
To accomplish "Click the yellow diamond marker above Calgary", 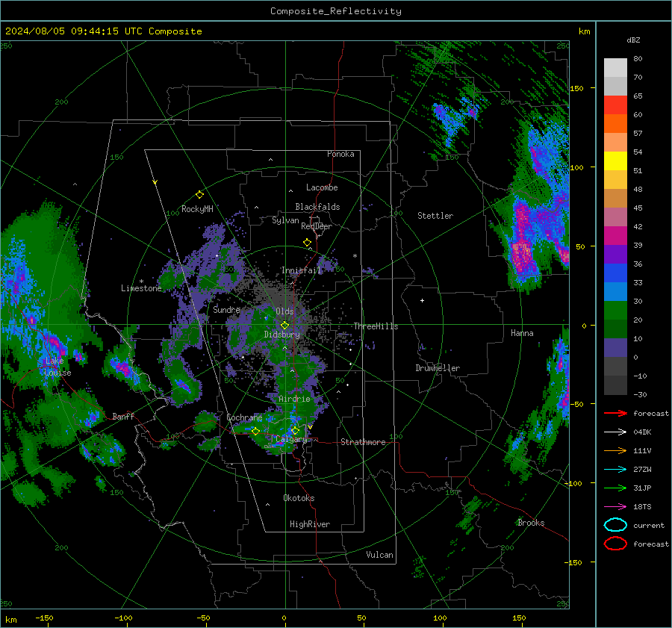I will click(295, 430).
